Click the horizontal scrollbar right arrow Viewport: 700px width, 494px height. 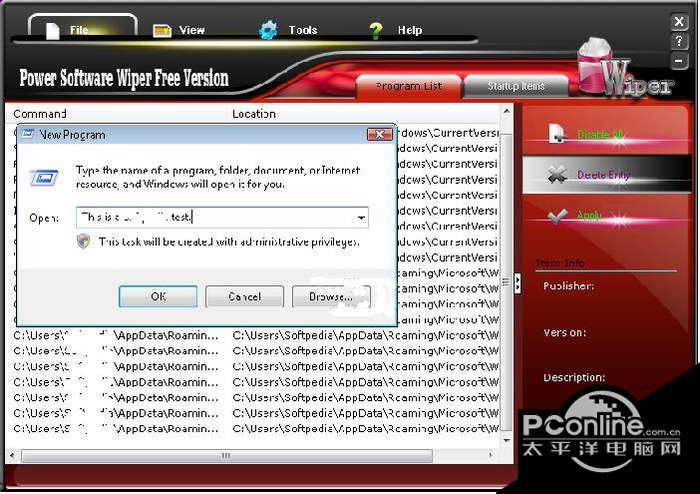(491, 456)
